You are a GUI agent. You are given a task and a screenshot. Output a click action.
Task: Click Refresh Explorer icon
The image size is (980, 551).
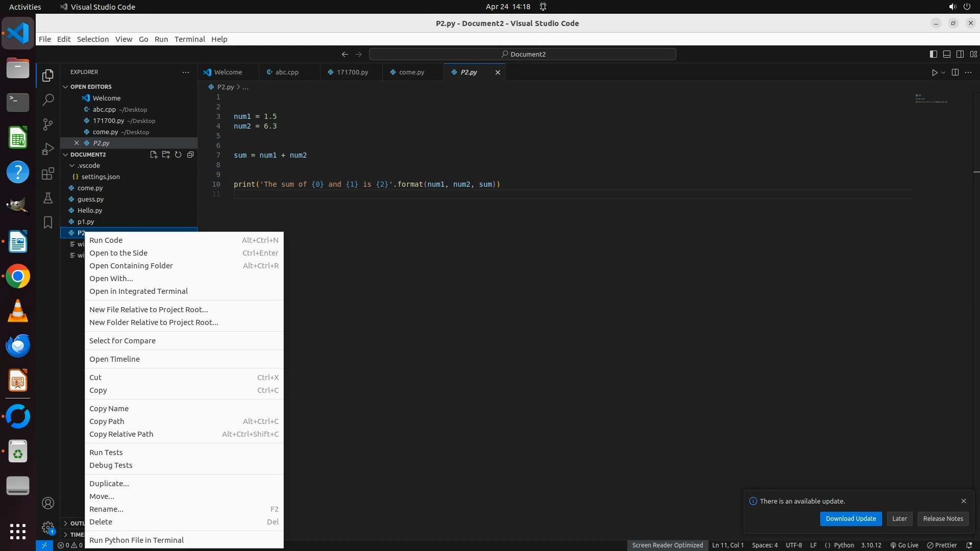[178, 155]
